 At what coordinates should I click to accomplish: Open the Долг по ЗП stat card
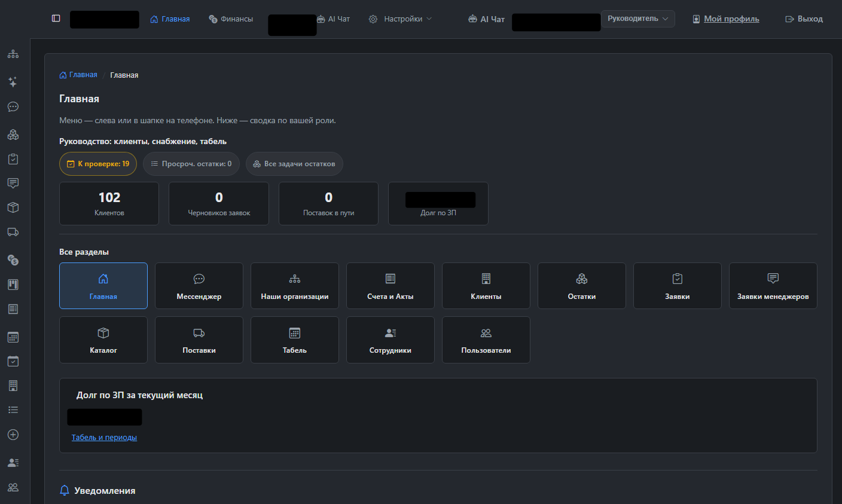pyautogui.click(x=438, y=204)
